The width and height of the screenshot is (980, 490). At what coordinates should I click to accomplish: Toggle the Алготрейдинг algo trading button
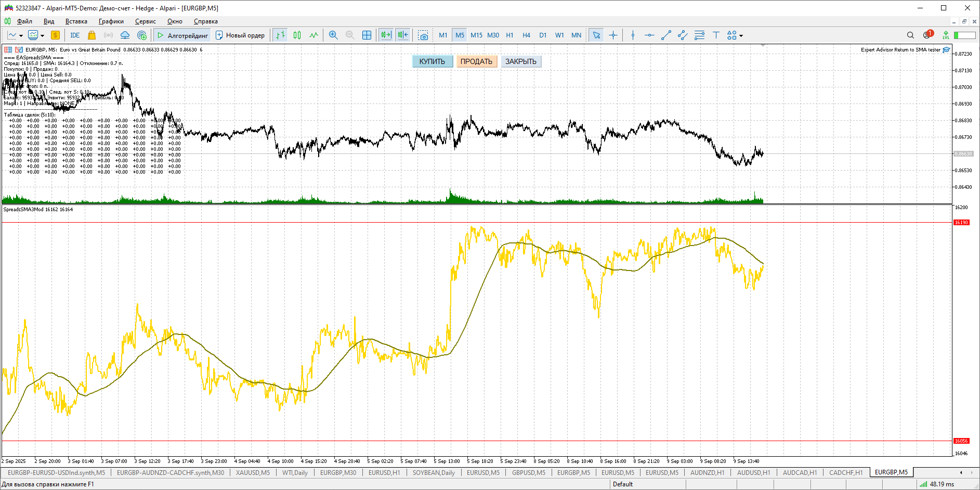click(182, 35)
